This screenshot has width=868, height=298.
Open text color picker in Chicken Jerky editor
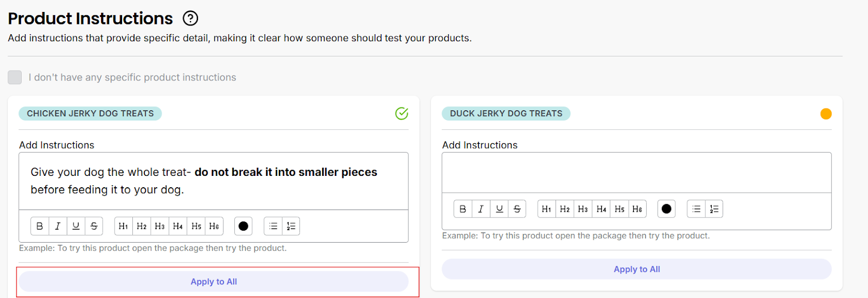[x=244, y=226]
